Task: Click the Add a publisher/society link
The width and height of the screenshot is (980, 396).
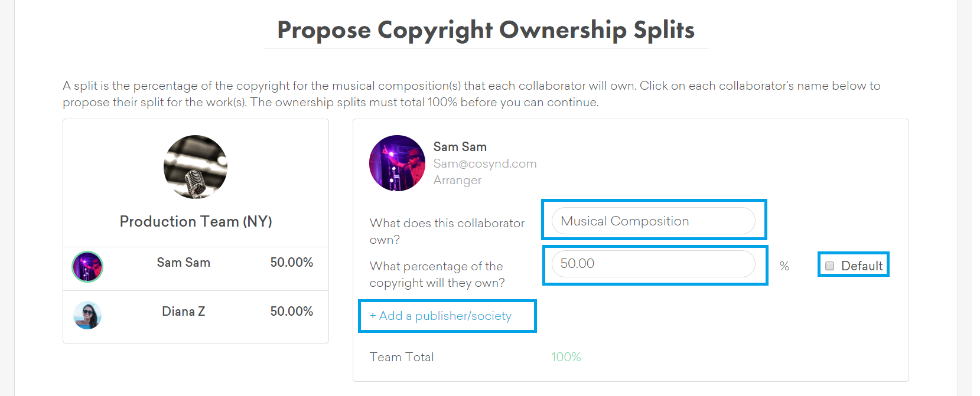Action: [x=440, y=316]
